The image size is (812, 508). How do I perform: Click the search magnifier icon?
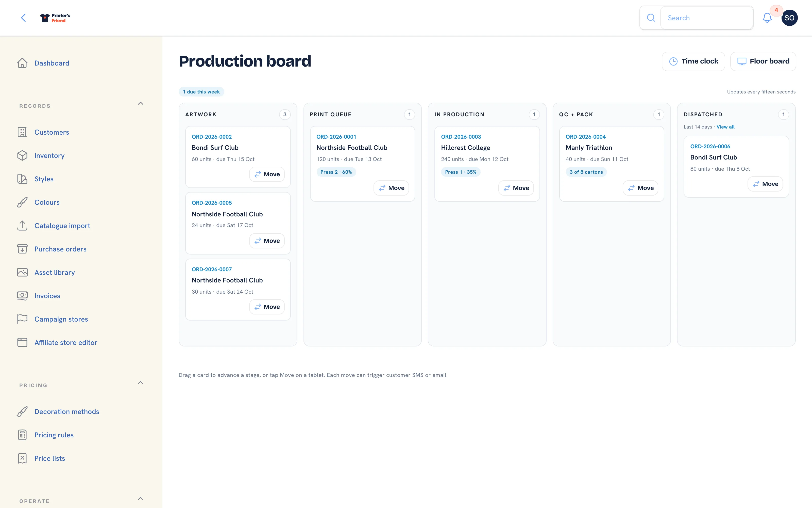tap(651, 18)
